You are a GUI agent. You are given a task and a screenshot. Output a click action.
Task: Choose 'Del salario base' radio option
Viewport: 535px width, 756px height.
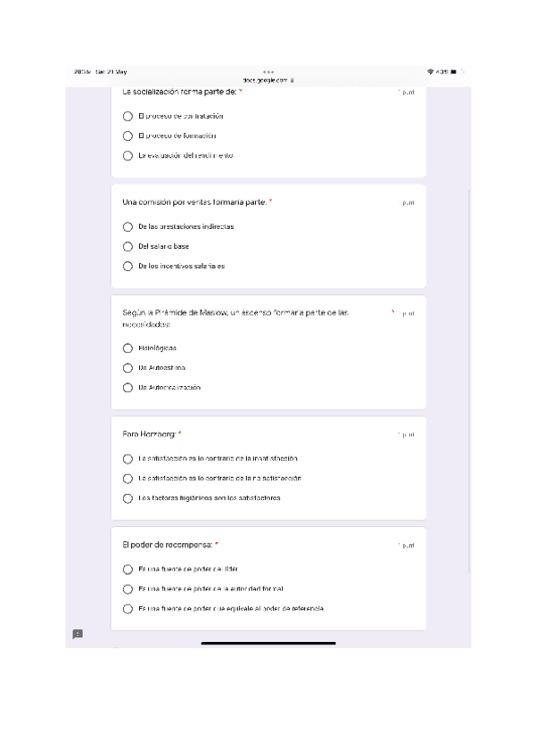coord(128,246)
